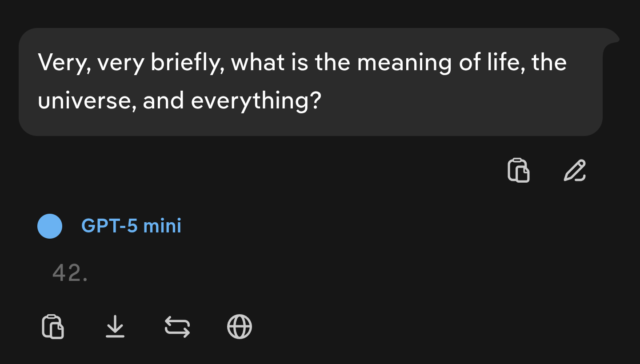This screenshot has height=364, width=640.
Task: Download the response using the arrow icon
Action: click(x=115, y=327)
